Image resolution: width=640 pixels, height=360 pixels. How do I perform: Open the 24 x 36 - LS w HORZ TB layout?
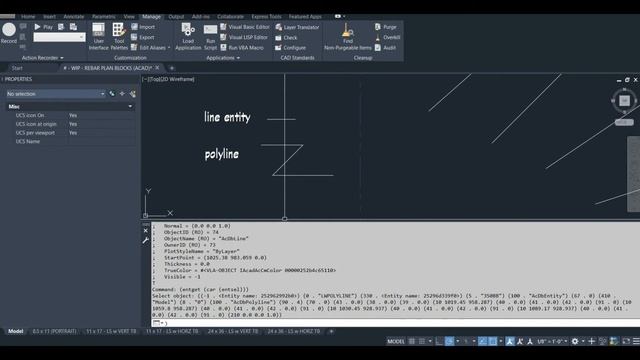click(294, 331)
